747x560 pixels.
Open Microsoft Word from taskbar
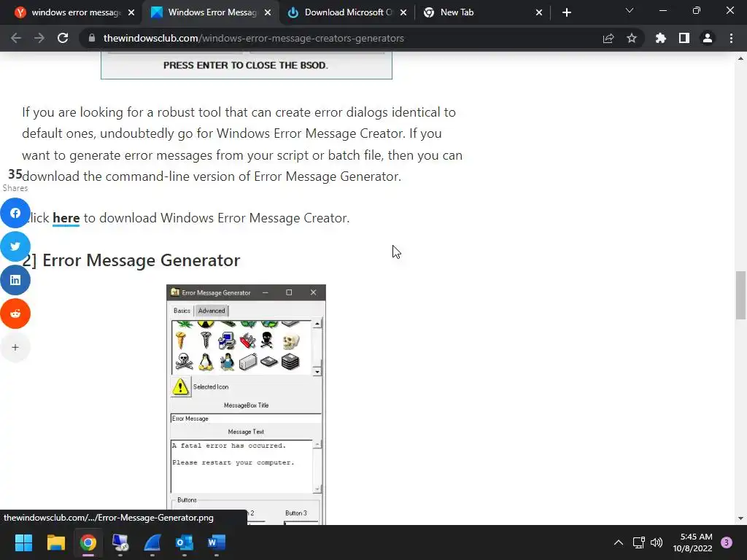click(x=217, y=542)
